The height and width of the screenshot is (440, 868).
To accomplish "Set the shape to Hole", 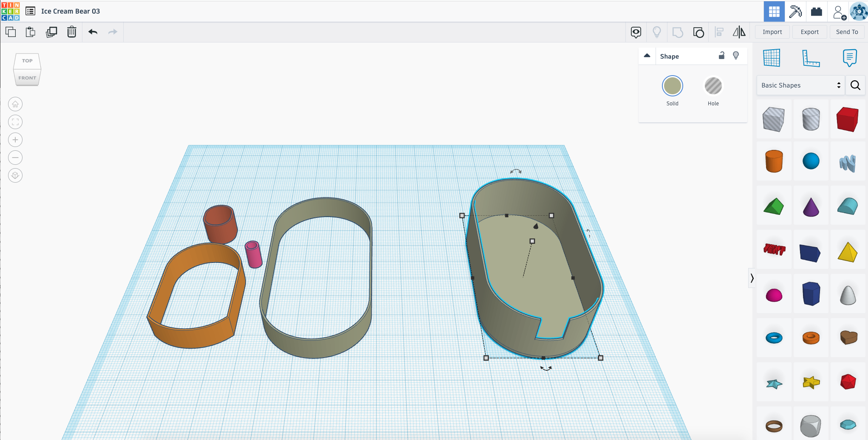I will coord(713,86).
